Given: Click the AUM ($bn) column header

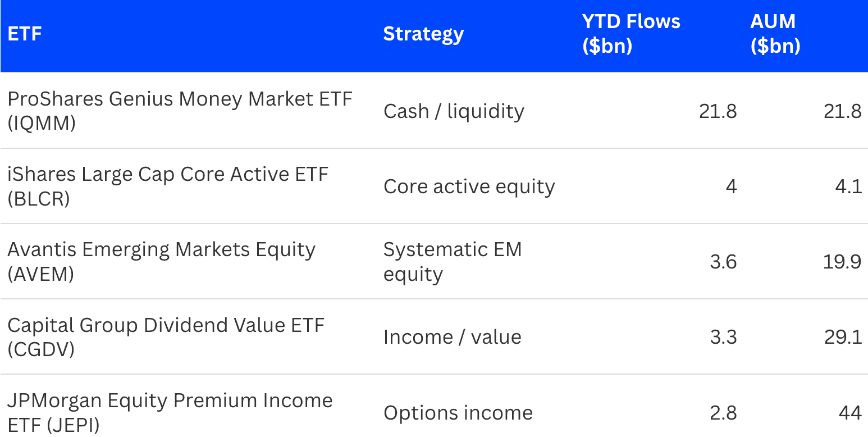Looking at the screenshot, I should [x=775, y=34].
